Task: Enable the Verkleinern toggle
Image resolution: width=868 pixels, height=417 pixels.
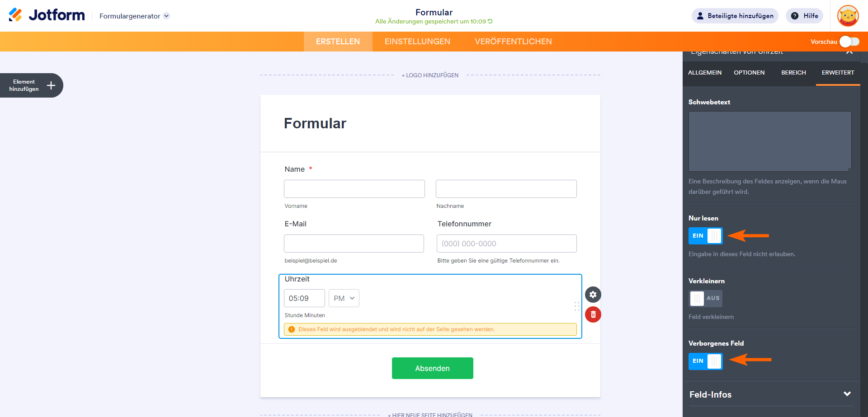Action: [705, 298]
